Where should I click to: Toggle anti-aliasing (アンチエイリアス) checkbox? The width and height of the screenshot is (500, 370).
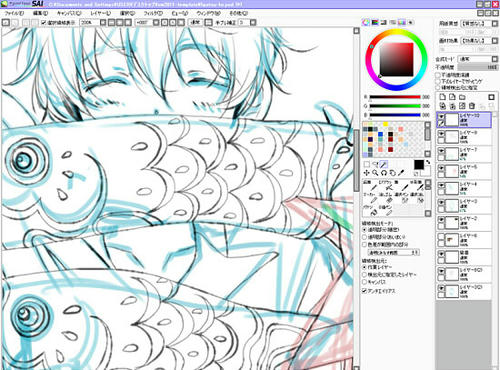click(365, 291)
